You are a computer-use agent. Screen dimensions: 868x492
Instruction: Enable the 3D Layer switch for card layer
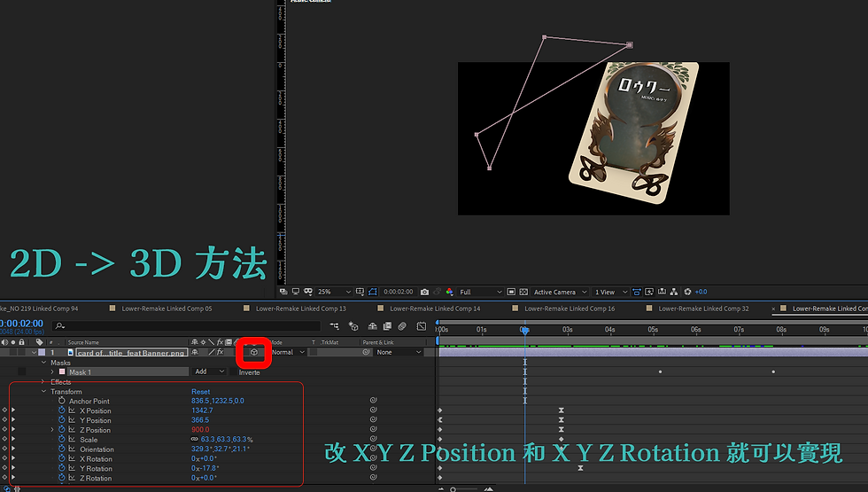pyautogui.click(x=254, y=352)
